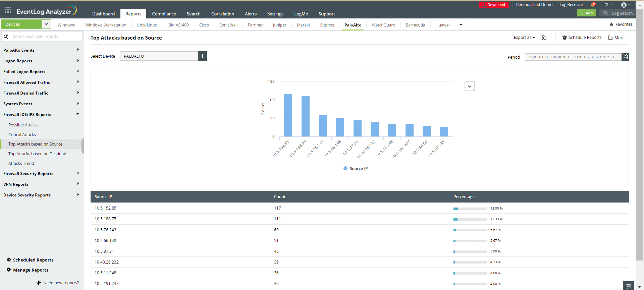The height and width of the screenshot is (290, 644).
Task: Click the 10.5.152.85 percentage bar
Action: tap(470, 209)
